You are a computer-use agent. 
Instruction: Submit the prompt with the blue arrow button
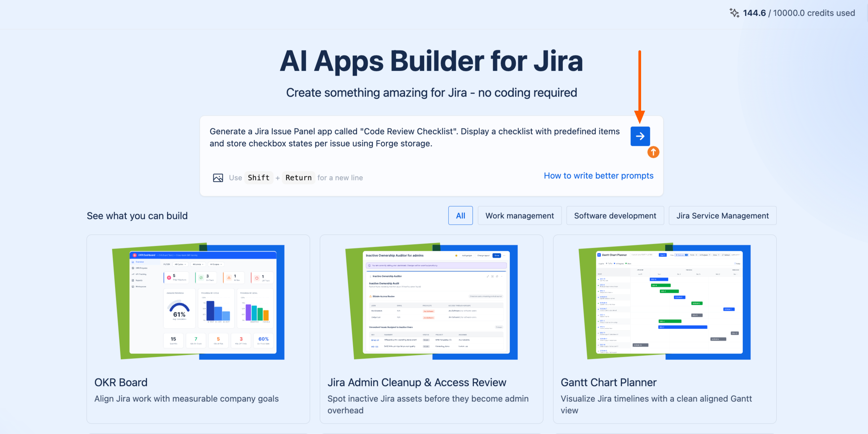click(x=640, y=136)
